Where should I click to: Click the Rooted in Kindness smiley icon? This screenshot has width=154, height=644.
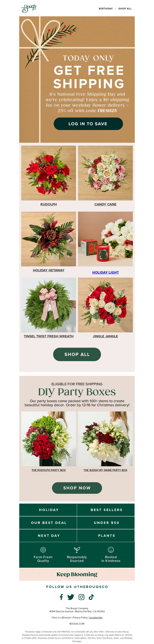(111, 550)
